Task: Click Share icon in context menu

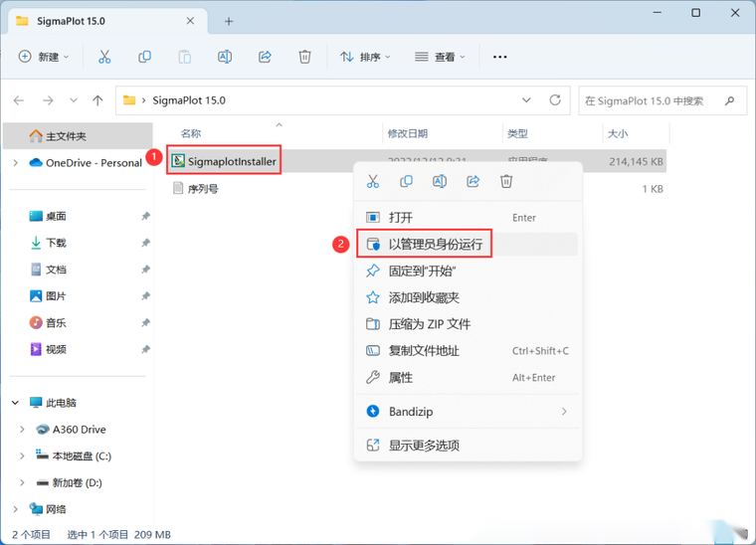Action: click(472, 181)
